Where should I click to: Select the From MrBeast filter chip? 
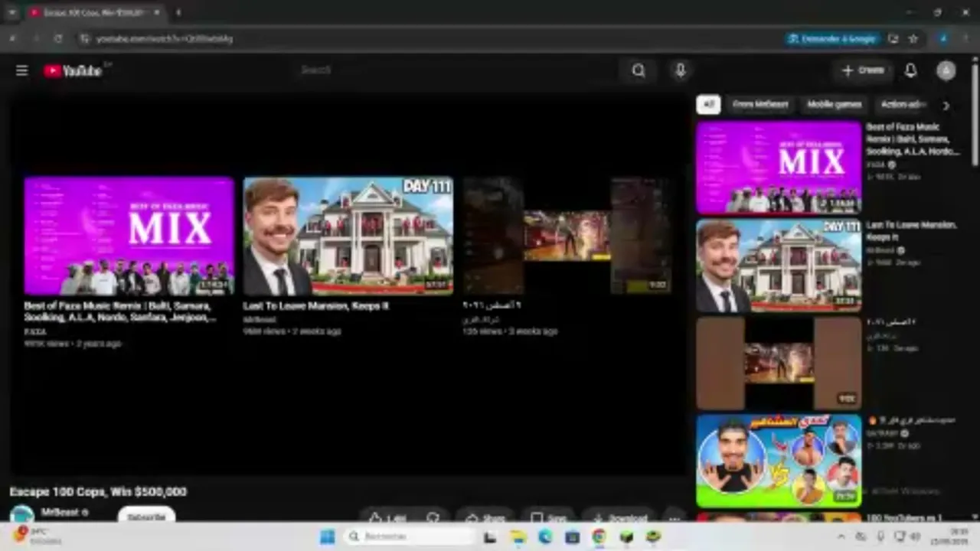coord(760,105)
